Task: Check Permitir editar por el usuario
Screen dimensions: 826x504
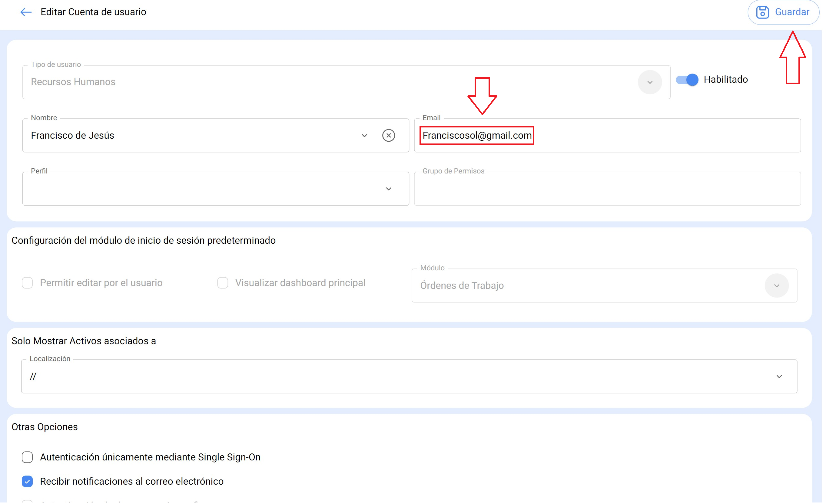Action: pyautogui.click(x=28, y=283)
